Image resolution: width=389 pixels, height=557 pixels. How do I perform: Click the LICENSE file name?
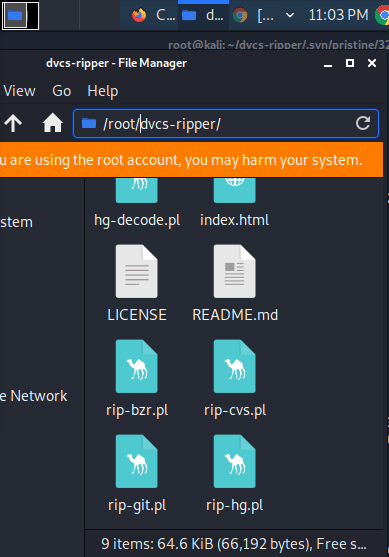tap(137, 315)
